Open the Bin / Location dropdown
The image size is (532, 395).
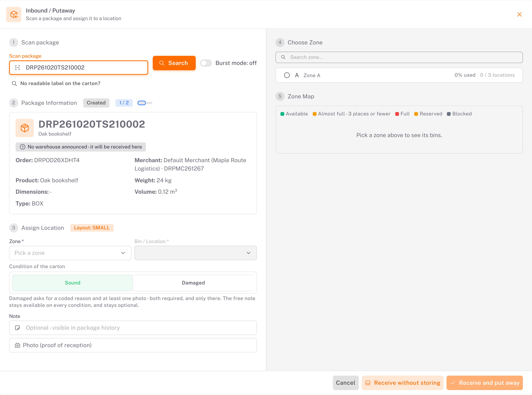tap(196, 253)
